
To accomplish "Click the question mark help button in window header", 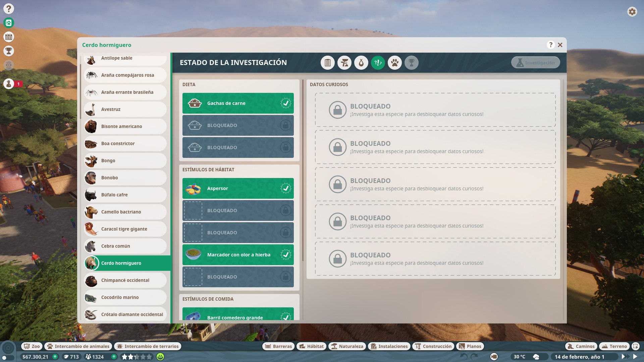I will [x=550, y=45].
